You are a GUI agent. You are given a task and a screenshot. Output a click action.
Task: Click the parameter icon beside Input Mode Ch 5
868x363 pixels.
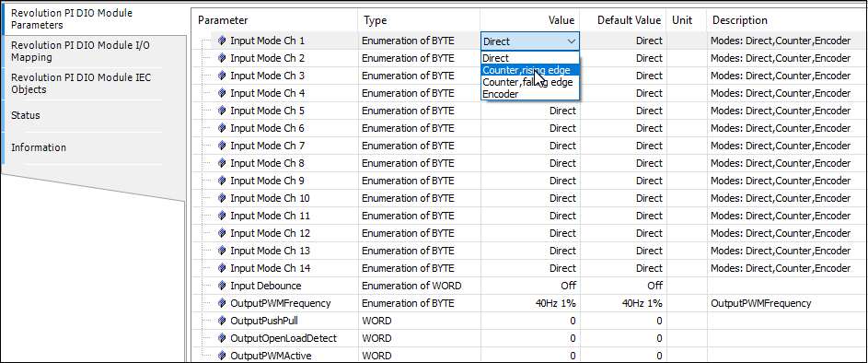(x=222, y=111)
